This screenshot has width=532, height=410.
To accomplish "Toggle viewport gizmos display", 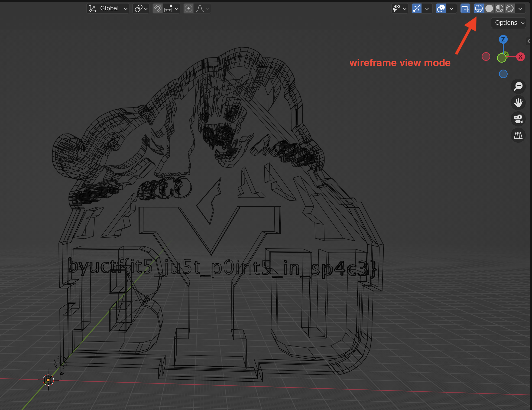I will 416,9.
